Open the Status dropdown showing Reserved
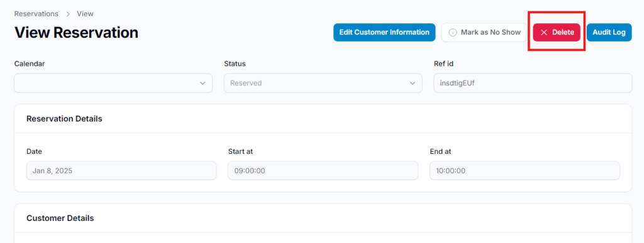 point(323,83)
